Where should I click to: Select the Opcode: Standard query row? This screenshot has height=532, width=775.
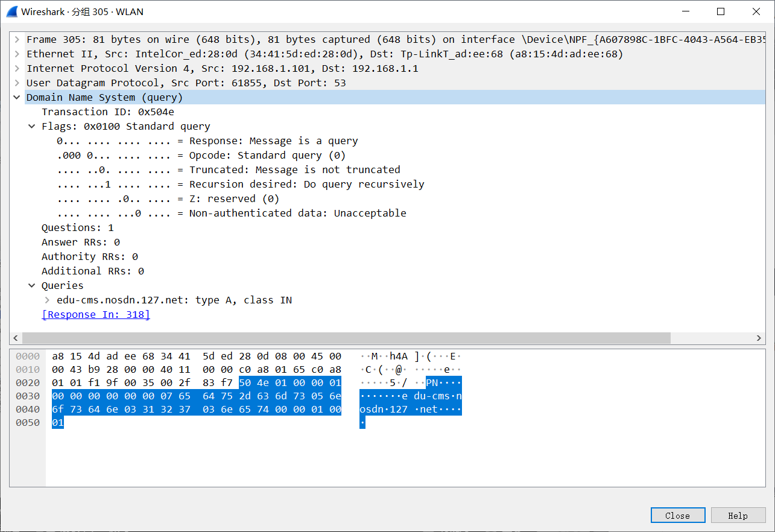tap(201, 156)
